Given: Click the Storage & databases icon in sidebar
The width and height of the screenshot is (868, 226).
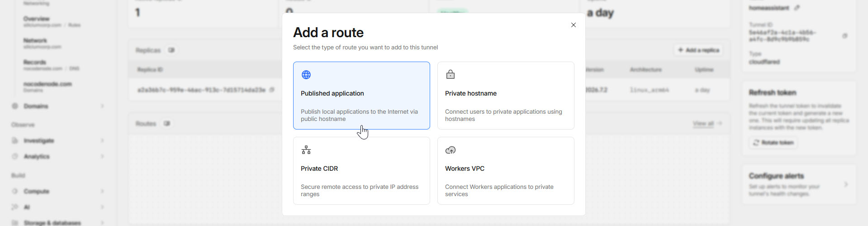Looking at the screenshot, I should [x=15, y=223].
